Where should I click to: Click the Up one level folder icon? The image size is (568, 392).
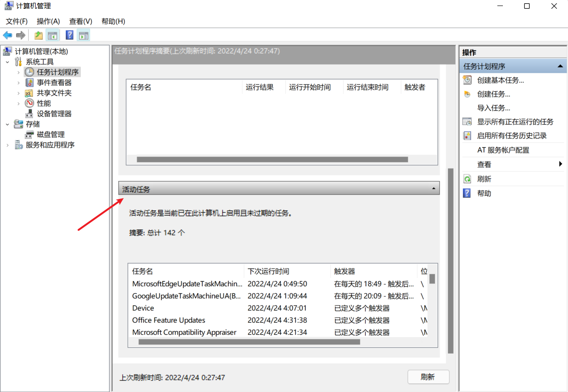39,35
